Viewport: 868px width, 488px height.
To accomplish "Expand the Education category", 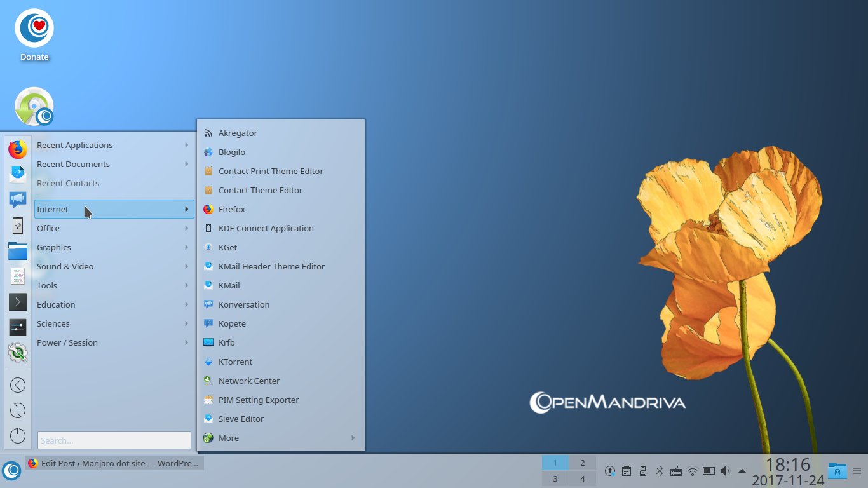I will point(114,304).
